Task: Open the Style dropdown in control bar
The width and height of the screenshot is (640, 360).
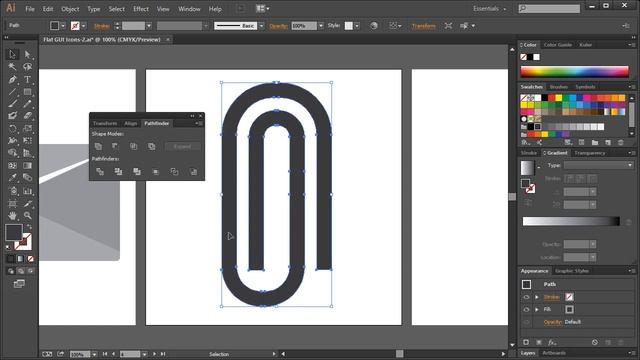Action: [x=357, y=26]
